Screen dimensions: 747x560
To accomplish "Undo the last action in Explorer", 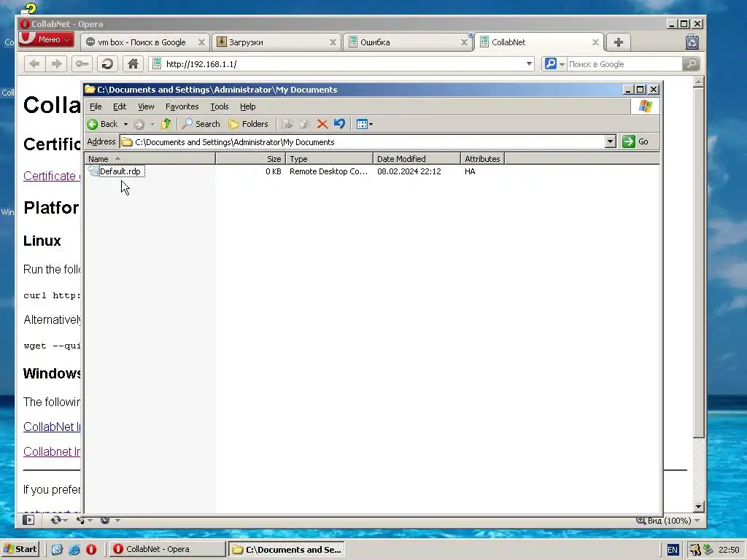I will pos(339,124).
